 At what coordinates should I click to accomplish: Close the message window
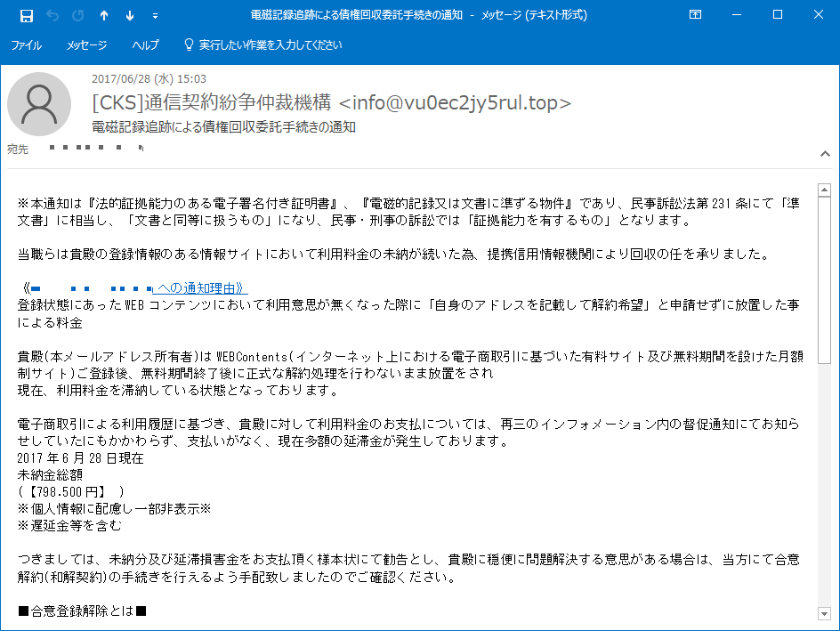818,14
